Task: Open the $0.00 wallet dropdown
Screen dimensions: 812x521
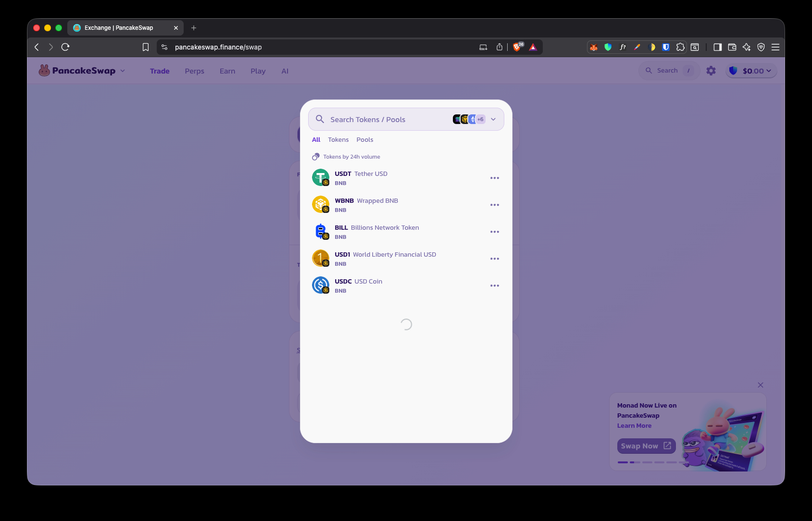Action: pyautogui.click(x=751, y=71)
